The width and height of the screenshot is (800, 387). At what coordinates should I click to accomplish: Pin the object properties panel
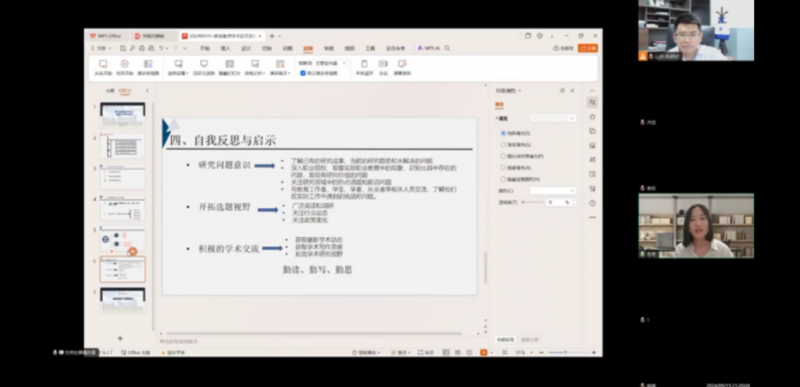click(562, 90)
